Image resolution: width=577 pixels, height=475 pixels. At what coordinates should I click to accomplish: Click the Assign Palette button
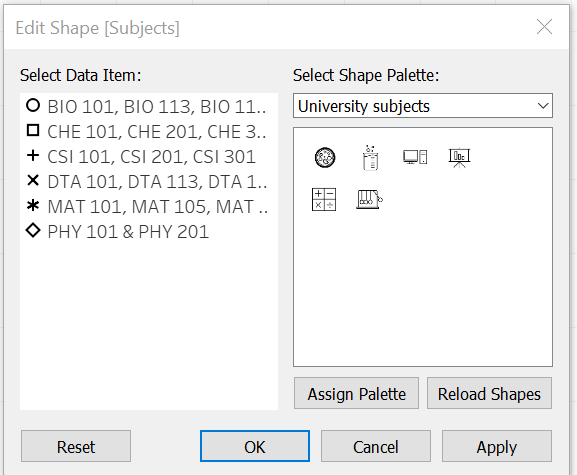356,393
